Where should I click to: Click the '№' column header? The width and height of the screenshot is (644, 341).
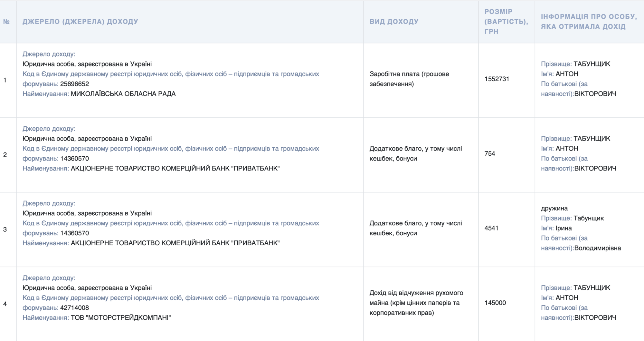click(6, 22)
